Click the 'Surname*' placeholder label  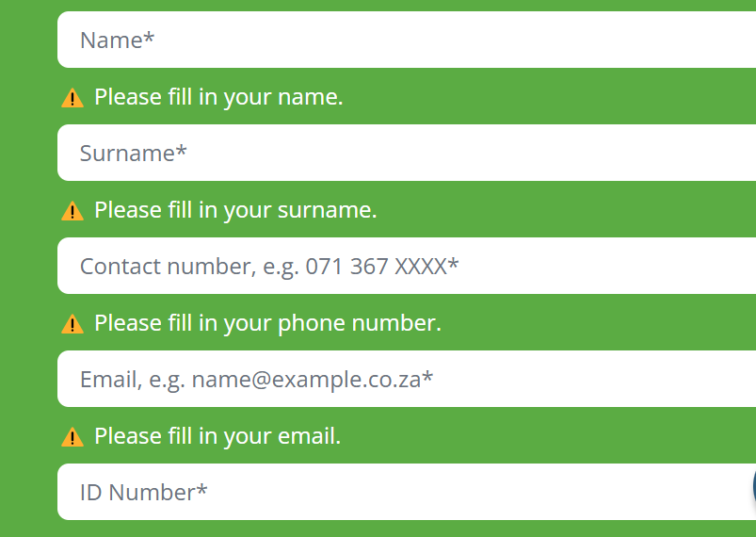click(133, 153)
